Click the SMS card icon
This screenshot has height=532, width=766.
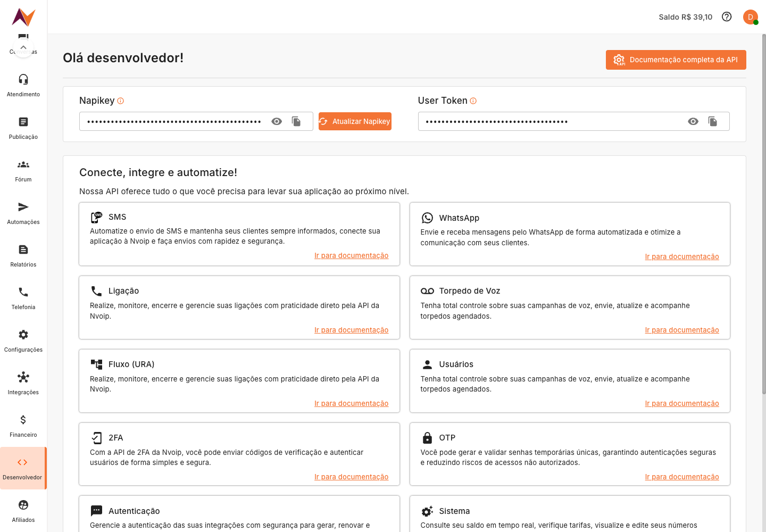pyautogui.click(x=96, y=217)
